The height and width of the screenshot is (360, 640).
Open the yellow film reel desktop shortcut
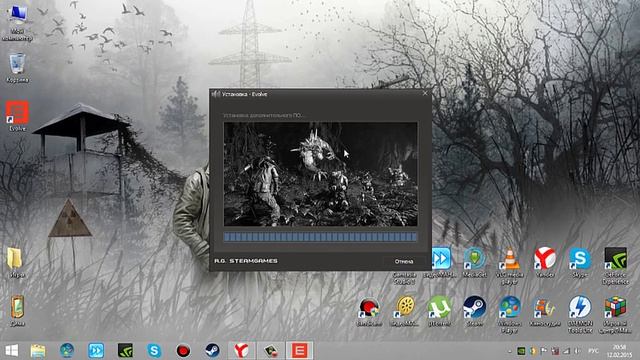click(x=405, y=311)
